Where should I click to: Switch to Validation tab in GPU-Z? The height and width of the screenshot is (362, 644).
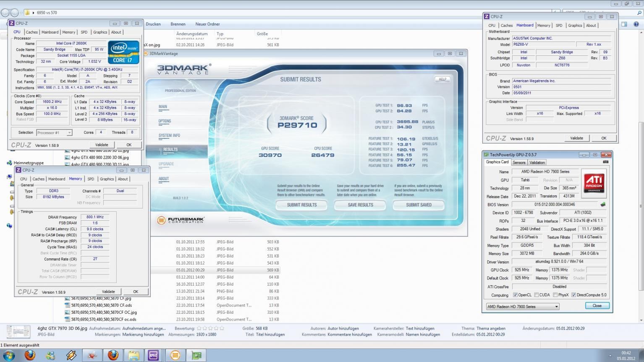pyautogui.click(x=537, y=162)
